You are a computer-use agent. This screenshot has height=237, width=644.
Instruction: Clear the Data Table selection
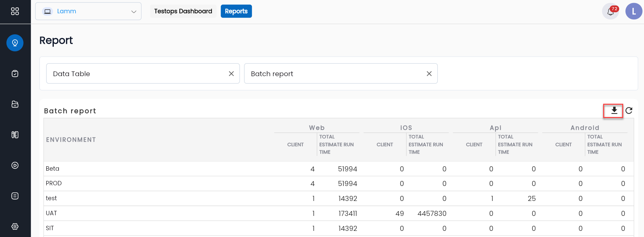point(231,73)
